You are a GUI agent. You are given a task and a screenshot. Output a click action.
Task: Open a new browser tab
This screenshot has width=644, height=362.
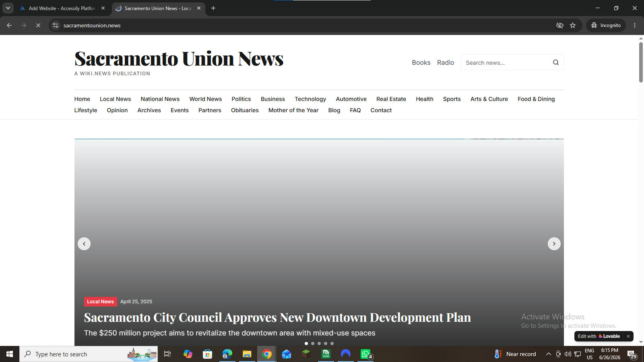(213, 8)
